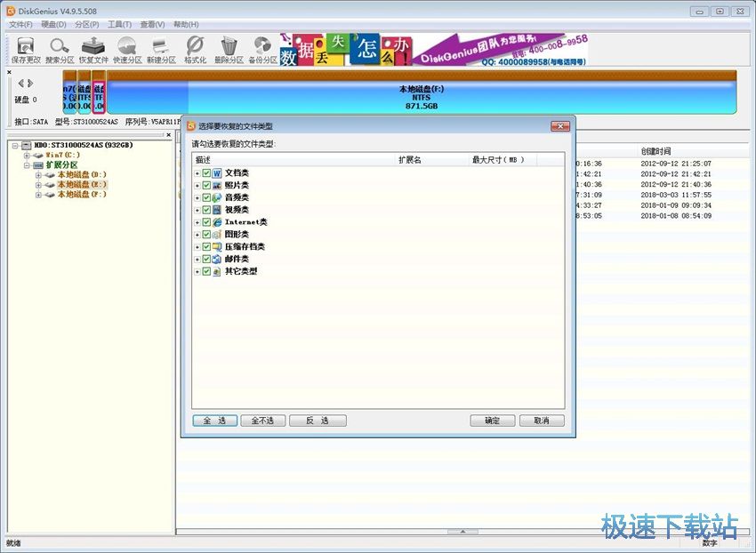Screen dimensions: 756x553
Task: Collapse the 扩展分区 extended partition node
Action: [27, 165]
